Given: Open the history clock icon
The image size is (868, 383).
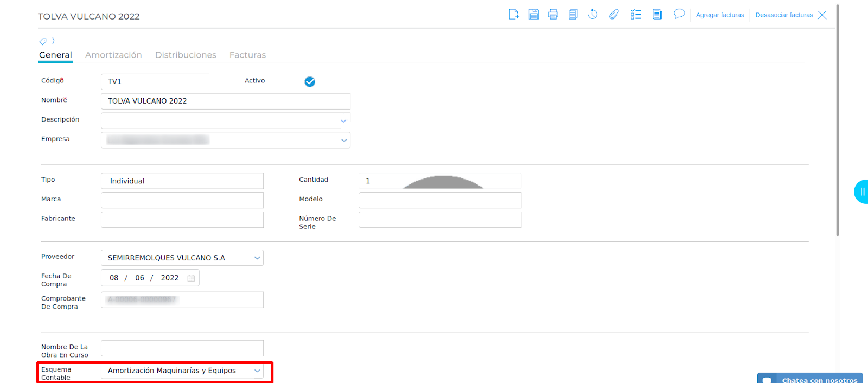Looking at the screenshot, I should 593,15.
